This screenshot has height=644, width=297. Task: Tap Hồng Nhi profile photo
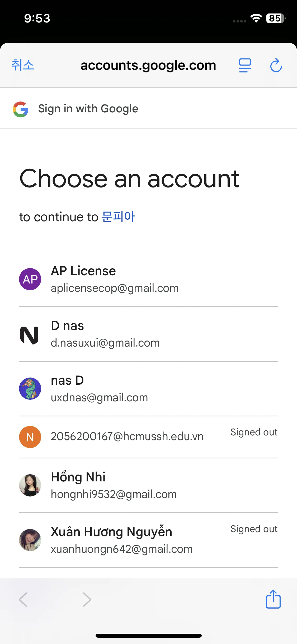30,485
